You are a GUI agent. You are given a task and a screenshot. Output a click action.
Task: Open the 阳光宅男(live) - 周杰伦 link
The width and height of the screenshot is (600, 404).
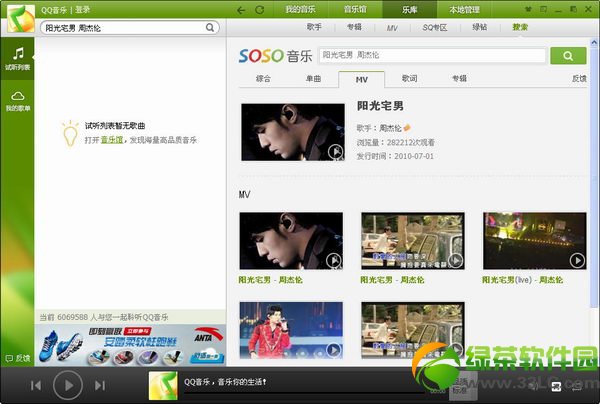click(x=522, y=280)
